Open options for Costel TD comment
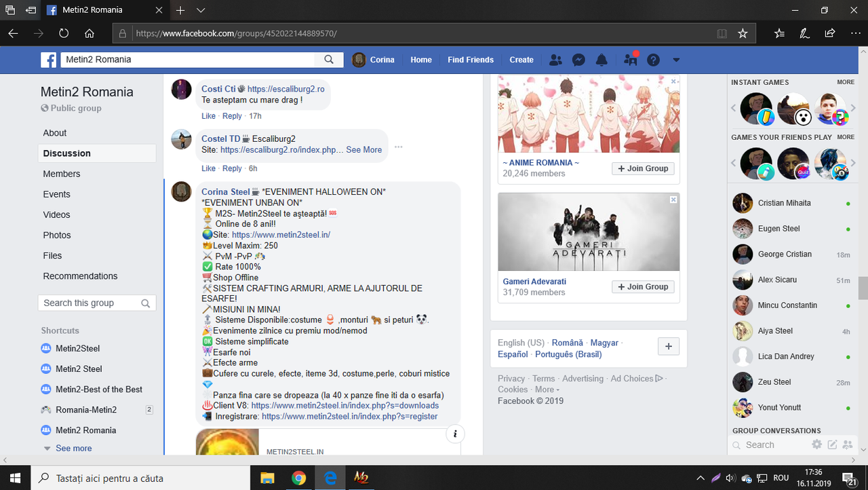This screenshot has width=868, height=490. click(x=399, y=147)
